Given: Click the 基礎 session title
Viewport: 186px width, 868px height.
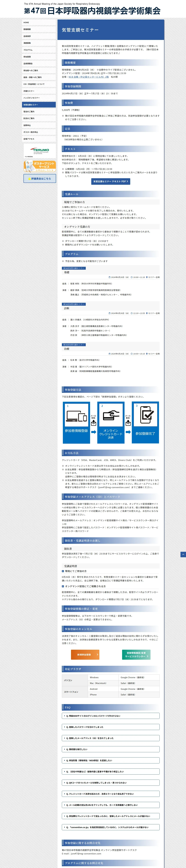Looking at the screenshot, I should (67, 272).
